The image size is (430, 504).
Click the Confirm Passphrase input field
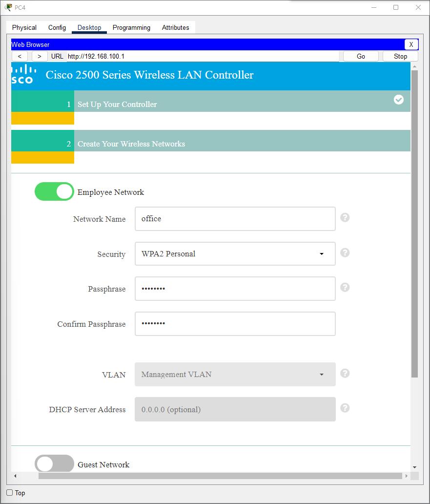235,324
